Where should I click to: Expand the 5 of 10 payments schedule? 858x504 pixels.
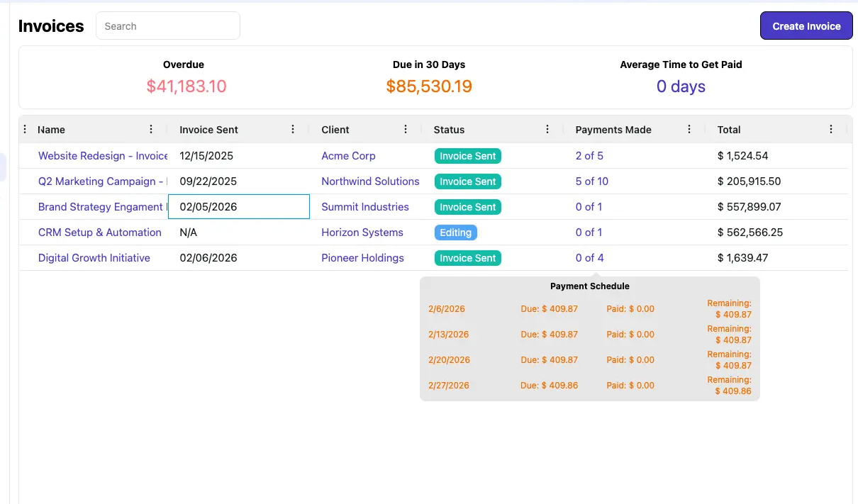point(591,181)
